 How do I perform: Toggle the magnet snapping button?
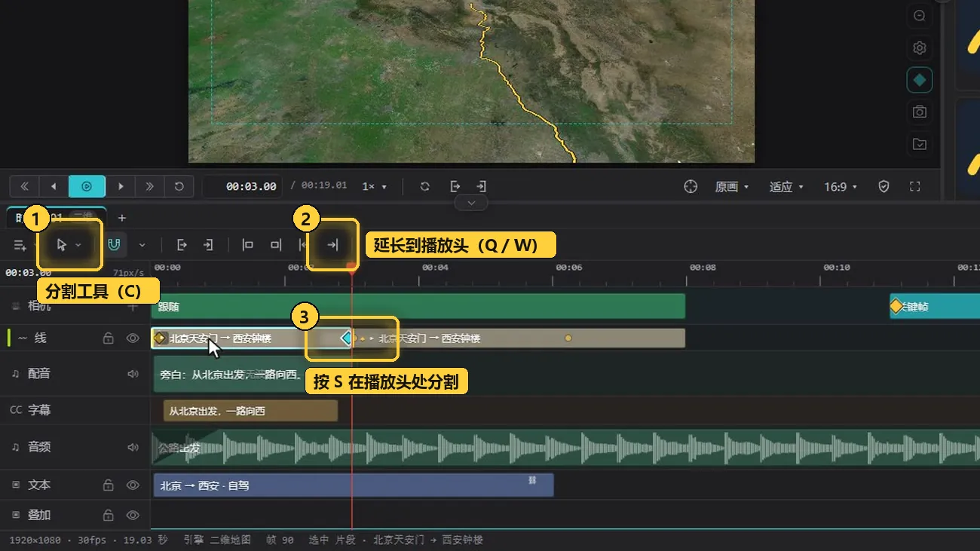coord(114,245)
